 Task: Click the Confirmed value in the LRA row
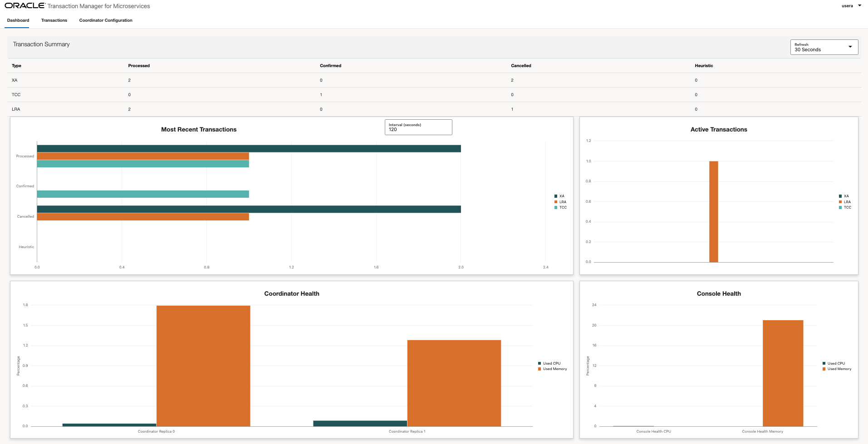click(x=321, y=109)
